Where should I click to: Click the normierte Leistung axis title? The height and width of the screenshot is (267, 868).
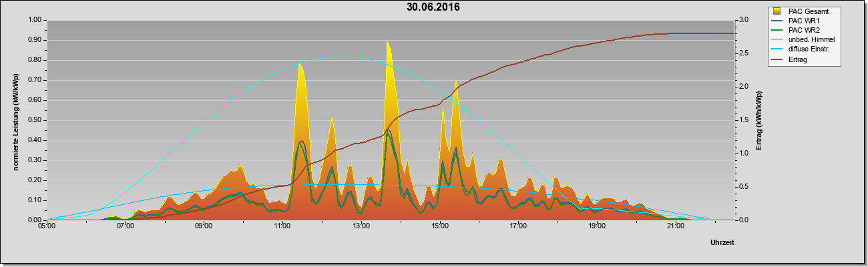pos(15,120)
